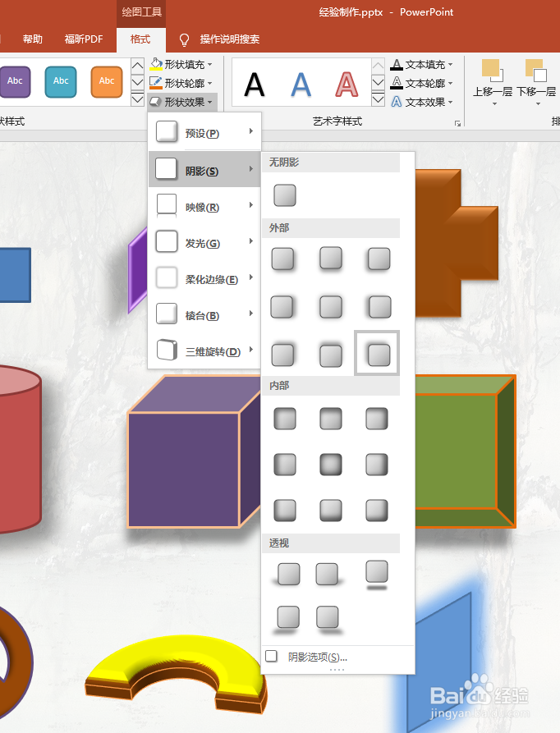Open the 预设(P) effects submenu
The width and height of the screenshot is (560, 733).
pyautogui.click(x=204, y=133)
